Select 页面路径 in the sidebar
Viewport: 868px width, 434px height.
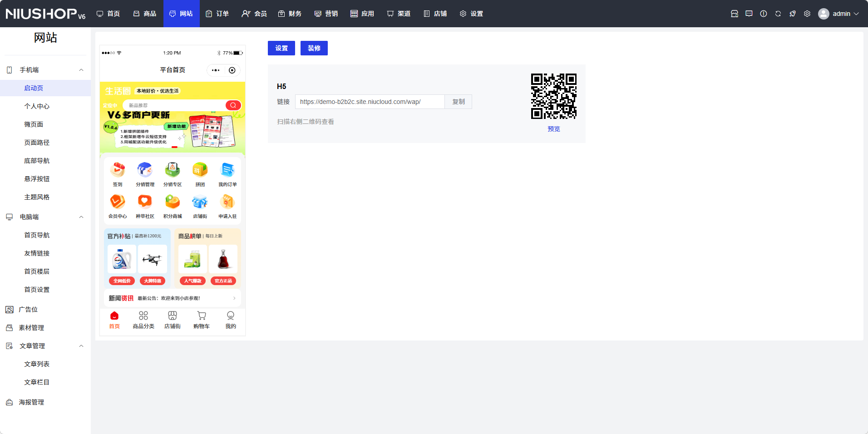tap(45, 143)
